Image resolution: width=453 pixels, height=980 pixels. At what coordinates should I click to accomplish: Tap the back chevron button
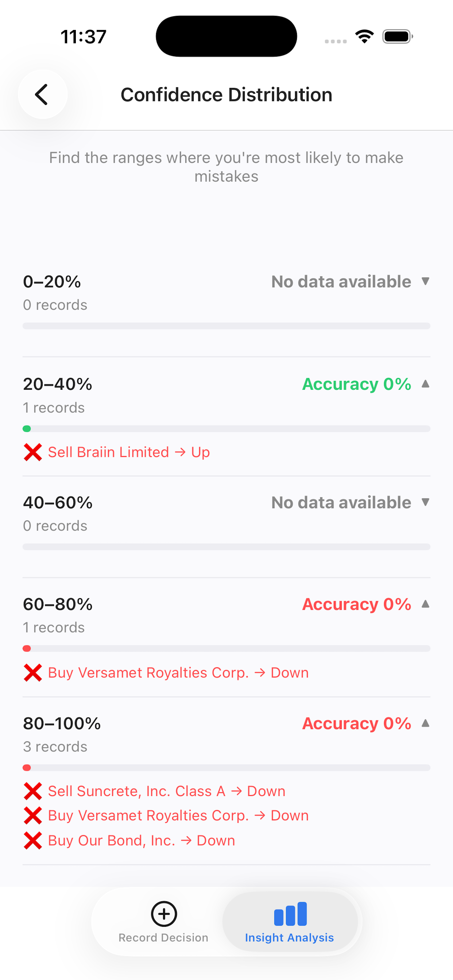click(x=42, y=94)
